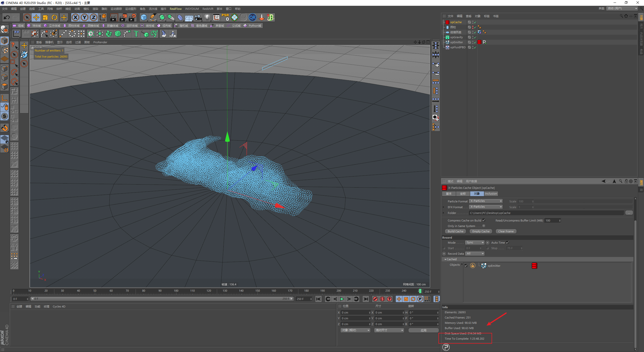Click the PSR reset icon
The height and width of the screenshot is (352, 644).
click(x=225, y=17)
